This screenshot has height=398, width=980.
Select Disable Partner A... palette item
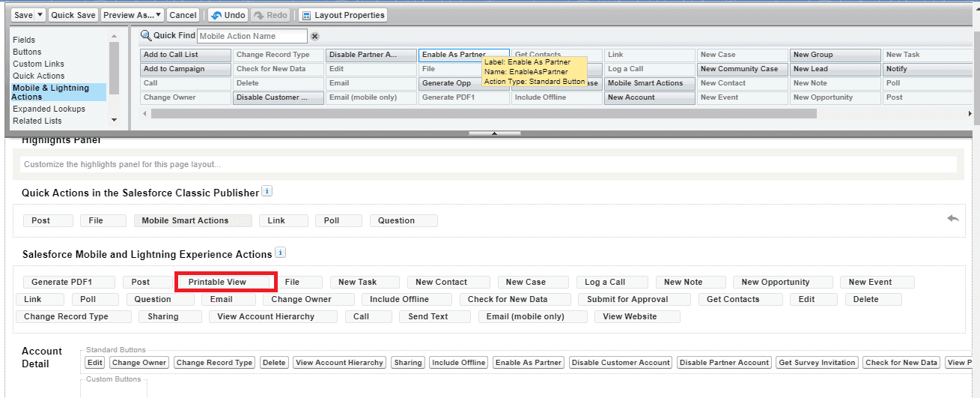coord(371,55)
